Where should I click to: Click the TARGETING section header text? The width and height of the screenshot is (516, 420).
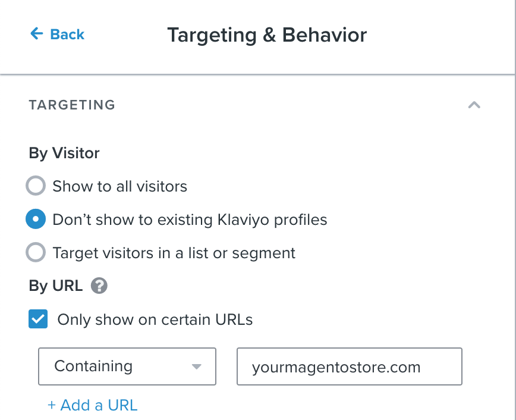(72, 105)
